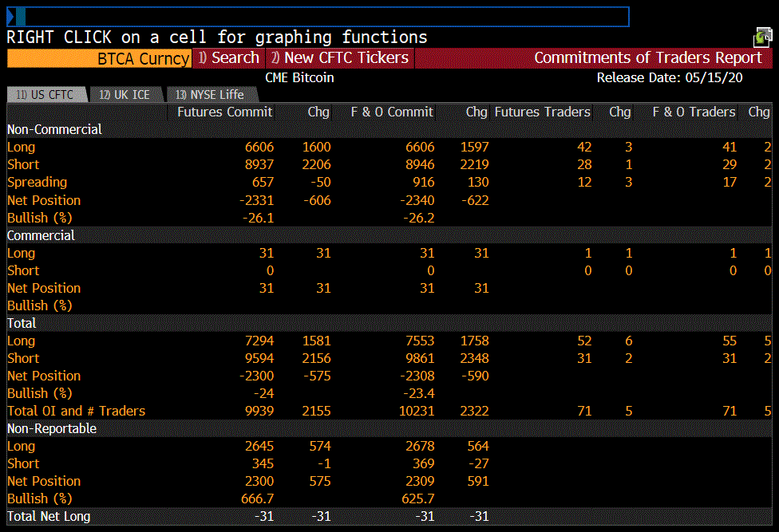Click the F & O Traders column header
This screenshot has height=532, width=779.
(x=694, y=112)
